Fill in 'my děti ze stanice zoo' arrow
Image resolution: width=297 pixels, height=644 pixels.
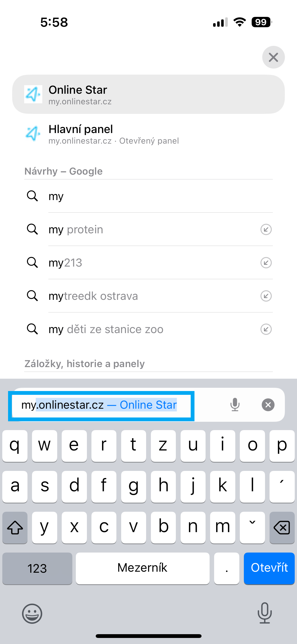(x=266, y=329)
